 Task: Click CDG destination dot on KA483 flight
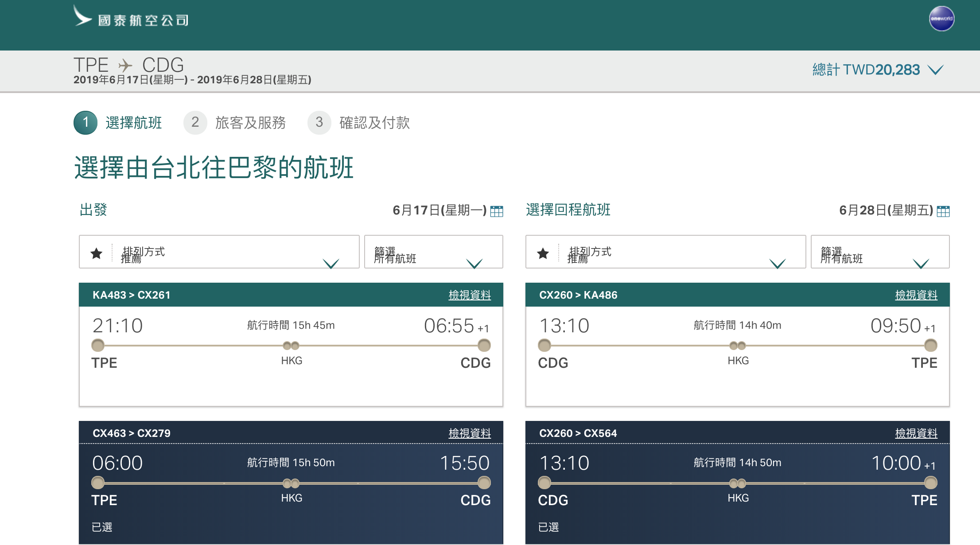(x=484, y=345)
